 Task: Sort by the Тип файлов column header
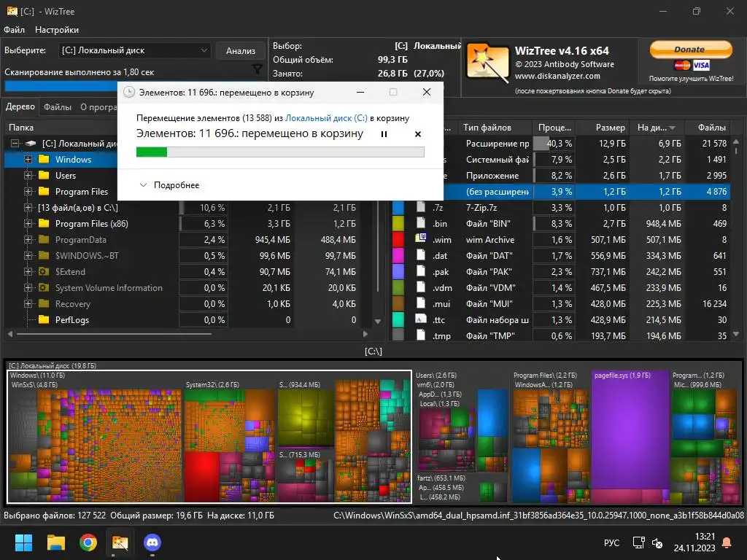pos(495,127)
